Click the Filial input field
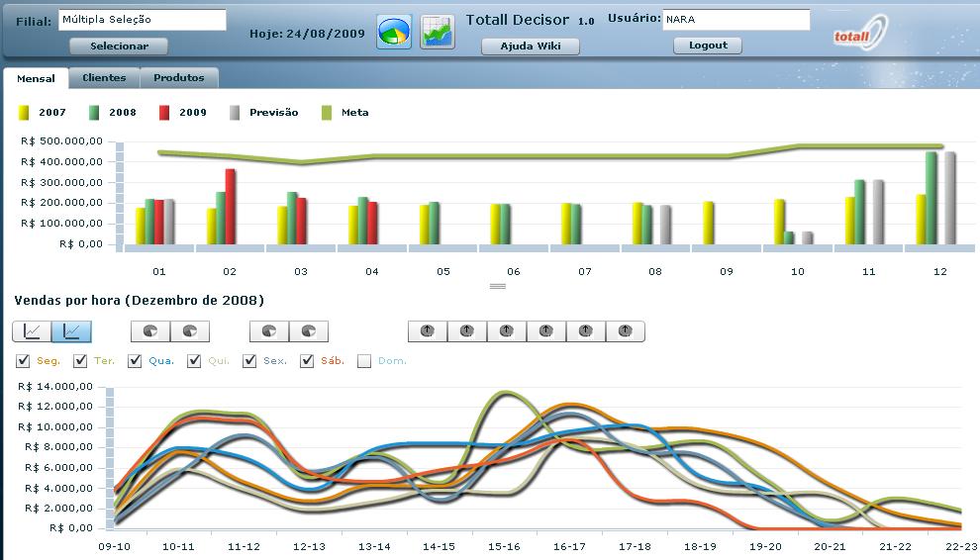Viewport: 980px width, 560px height. (142, 20)
